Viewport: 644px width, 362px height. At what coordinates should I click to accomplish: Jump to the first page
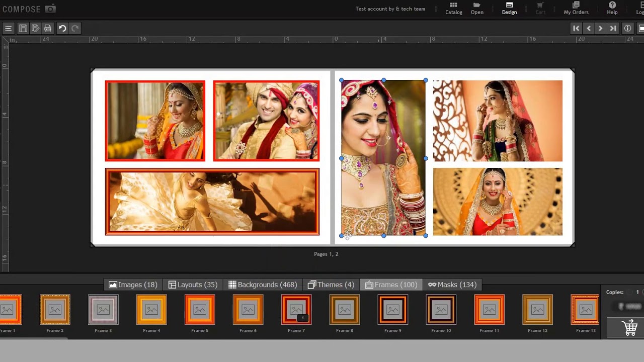click(x=576, y=29)
